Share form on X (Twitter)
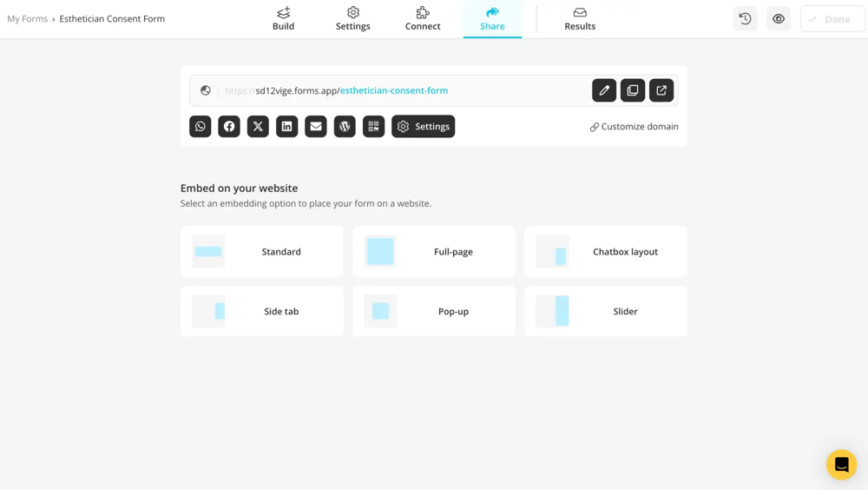The width and height of the screenshot is (868, 490). pyautogui.click(x=258, y=127)
